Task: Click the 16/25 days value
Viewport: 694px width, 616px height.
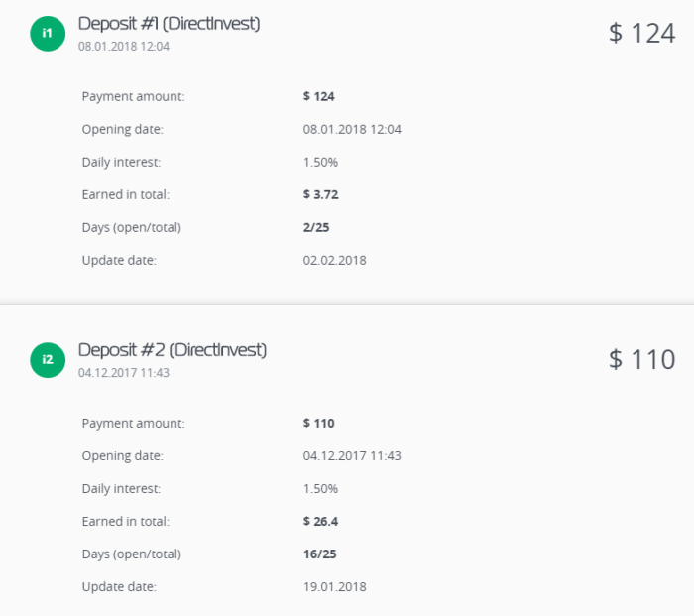Action: click(319, 554)
